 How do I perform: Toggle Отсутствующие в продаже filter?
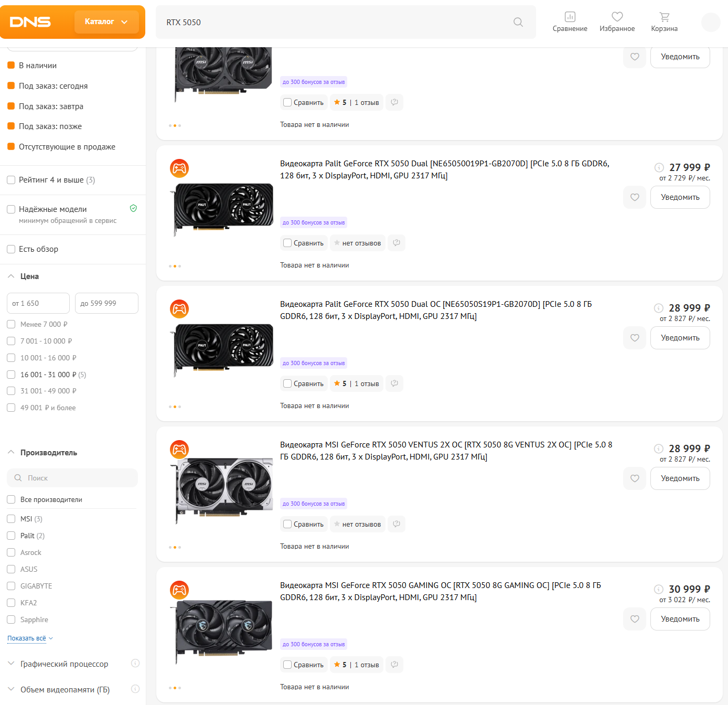tap(11, 146)
